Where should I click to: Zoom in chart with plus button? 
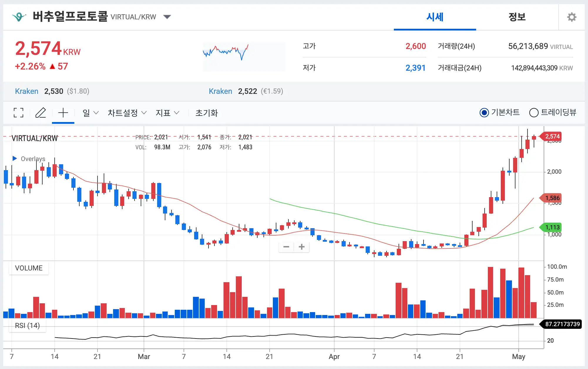(302, 247)
